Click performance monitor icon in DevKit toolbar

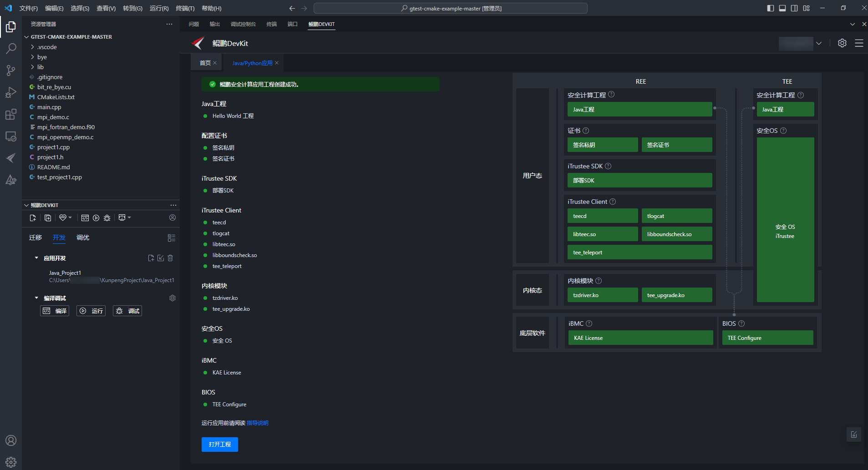pos(122,217)
